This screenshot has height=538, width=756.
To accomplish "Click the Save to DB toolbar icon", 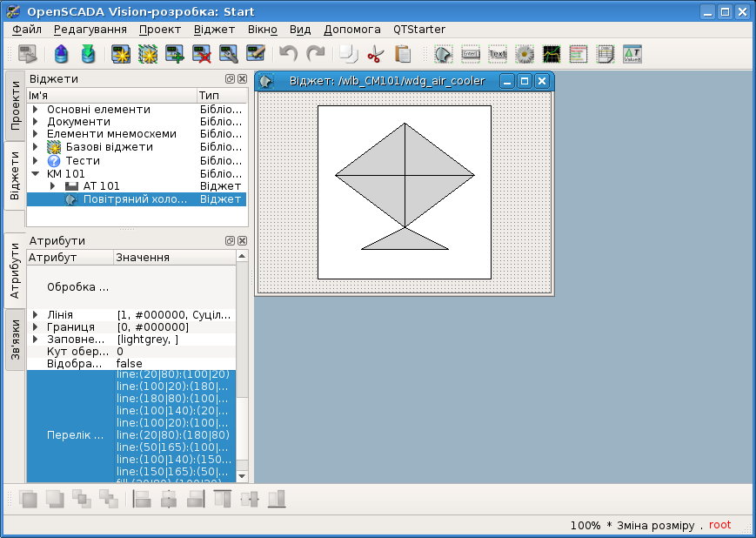I will 88,55.
